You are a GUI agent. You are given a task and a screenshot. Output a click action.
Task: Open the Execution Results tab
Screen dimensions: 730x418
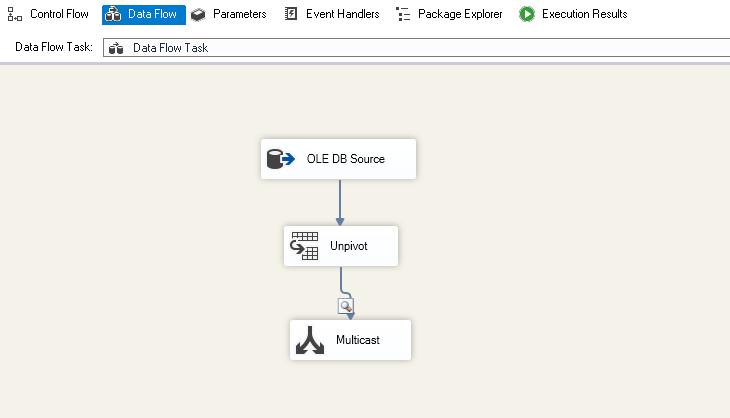click(584, 15)
